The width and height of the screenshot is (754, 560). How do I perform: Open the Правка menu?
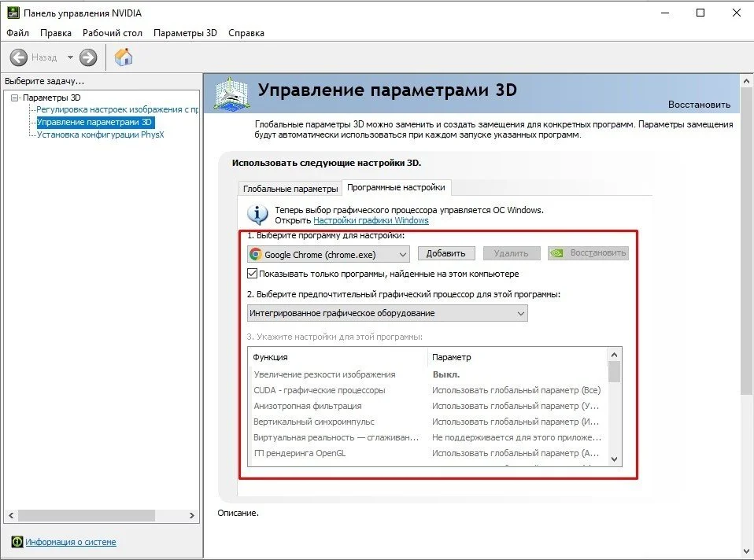pyautogui.click(x=56, y=33)
